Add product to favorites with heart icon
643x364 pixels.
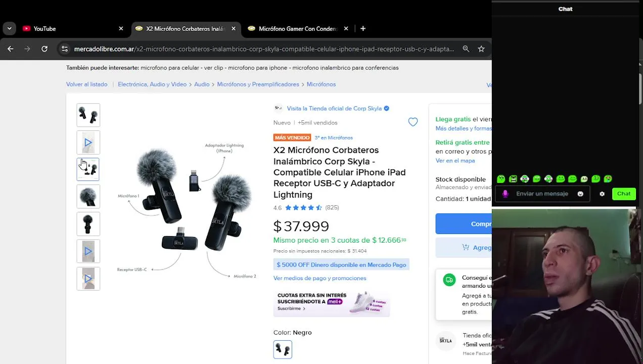pos(413,122)
